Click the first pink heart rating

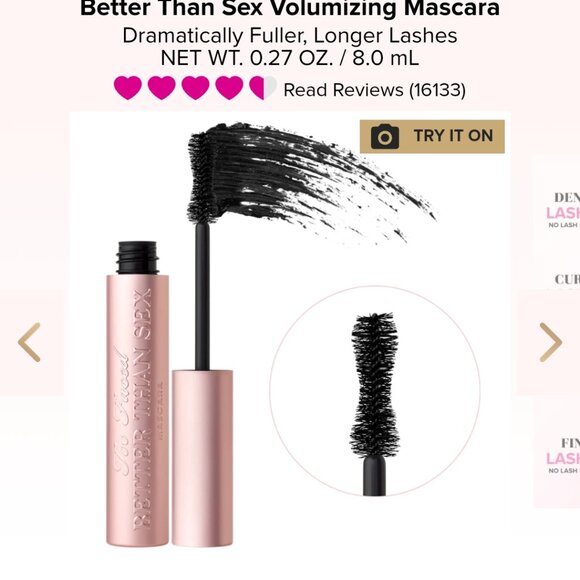pos(128,88)
